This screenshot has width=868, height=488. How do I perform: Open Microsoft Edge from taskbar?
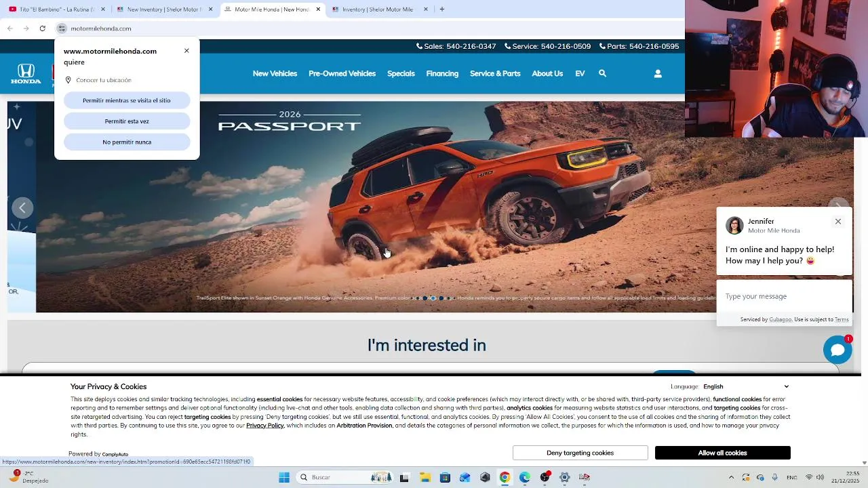point(525,477)
